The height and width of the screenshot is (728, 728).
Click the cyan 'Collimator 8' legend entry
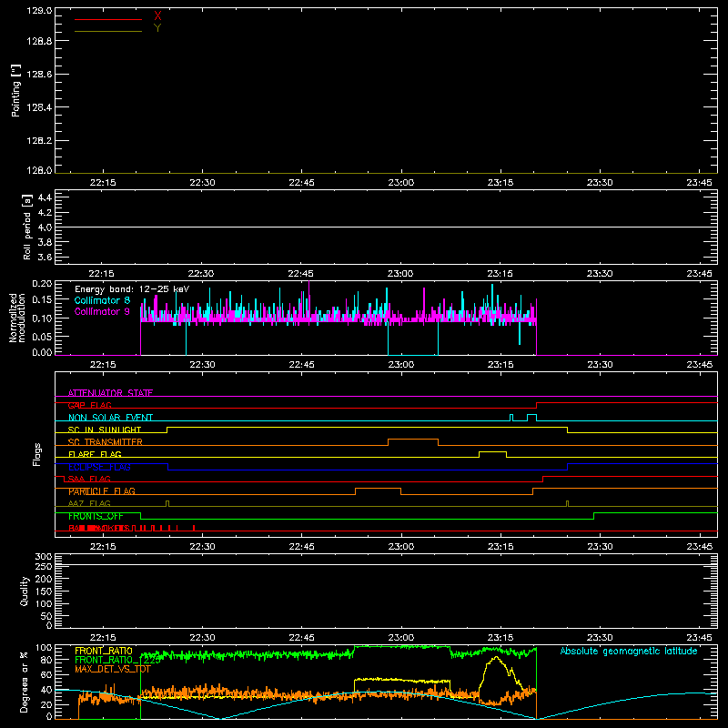(102, 300)
